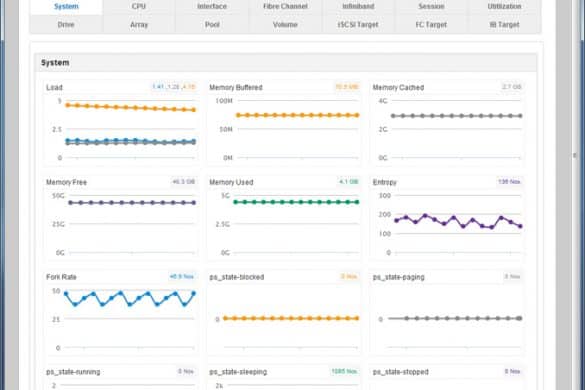Image resolution: width=585 pixels, height=390 pixels.
Task: Go to the Session tab
Action: click(431, 6)
